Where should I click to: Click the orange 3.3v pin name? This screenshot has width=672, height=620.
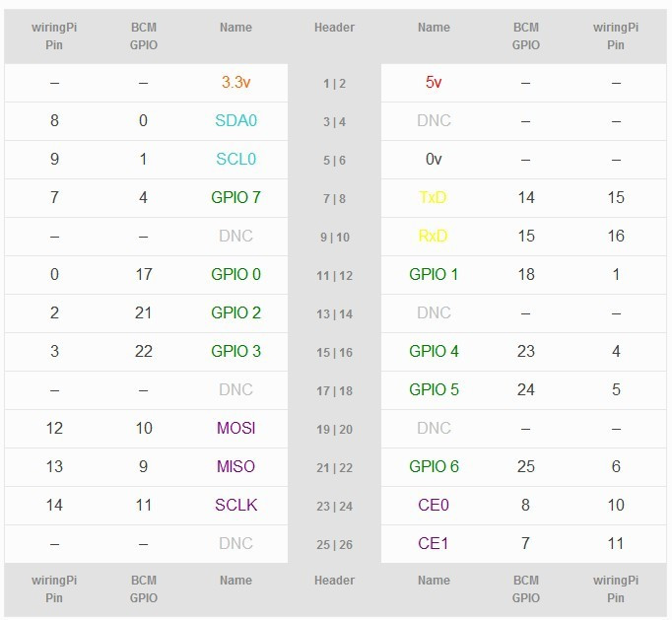[235, 82]
